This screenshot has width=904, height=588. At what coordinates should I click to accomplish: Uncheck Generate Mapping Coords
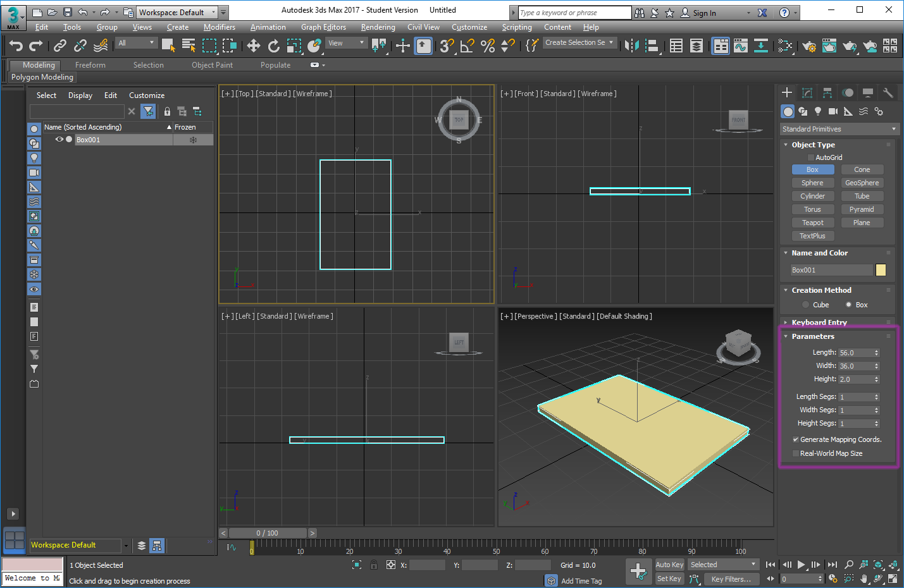796,439
